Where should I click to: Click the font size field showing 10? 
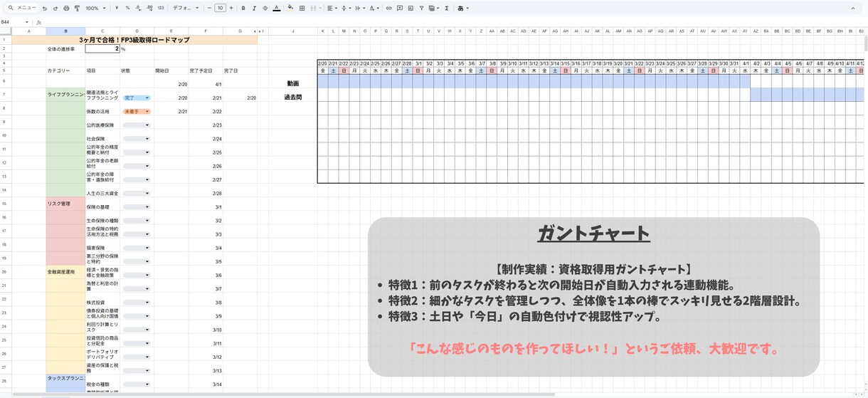220,8
